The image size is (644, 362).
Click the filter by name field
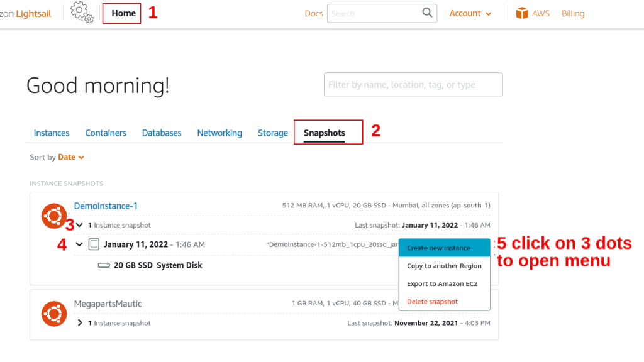click(413, 85)
